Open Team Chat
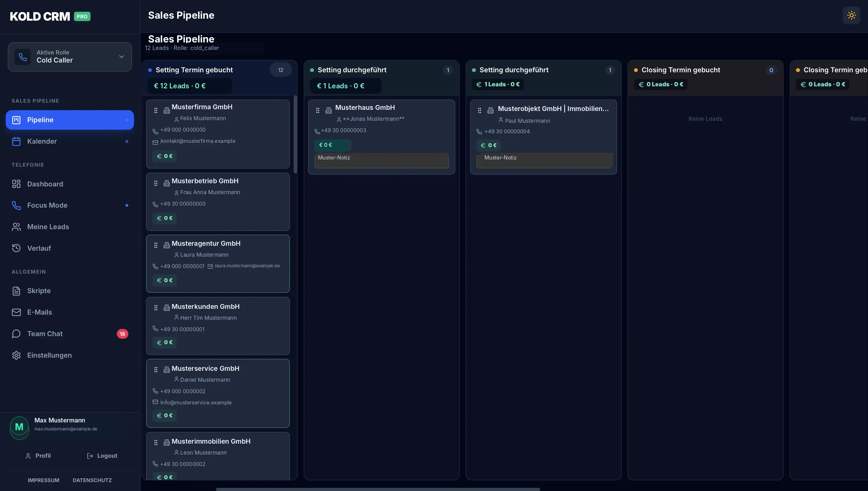 70,334
